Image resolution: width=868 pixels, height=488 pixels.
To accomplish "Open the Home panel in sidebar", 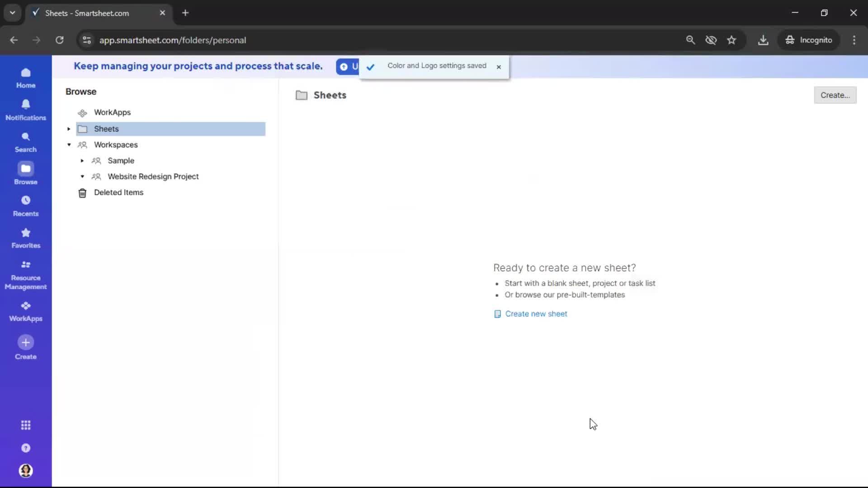I will [26, 77].
